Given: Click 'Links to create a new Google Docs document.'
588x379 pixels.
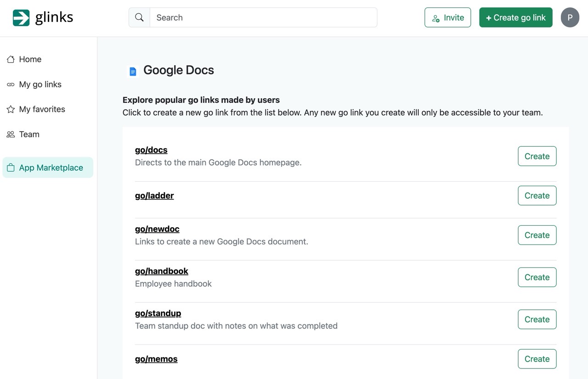Looking at the screenshot, I should tap(221, 241).
